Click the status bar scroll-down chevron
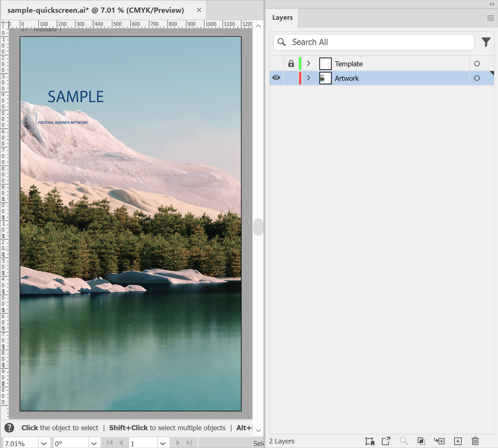The image size is (498, 448). tap(258, 430)
